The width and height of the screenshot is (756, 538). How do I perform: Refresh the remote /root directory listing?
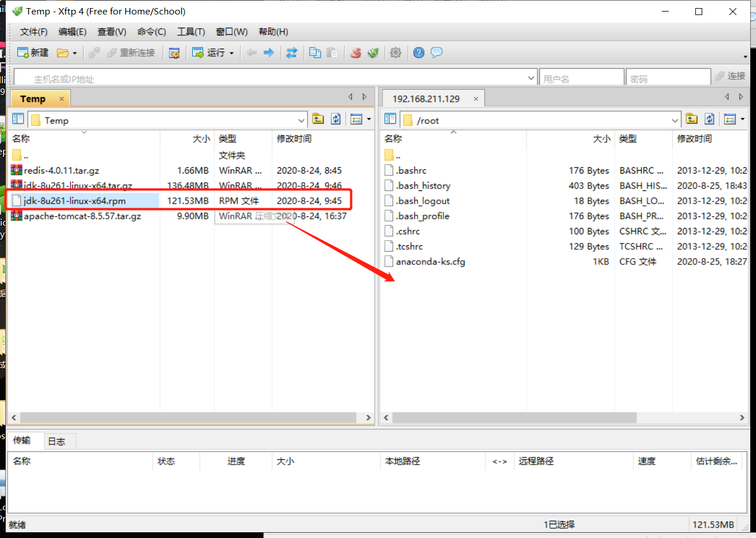tap(710, 119)
